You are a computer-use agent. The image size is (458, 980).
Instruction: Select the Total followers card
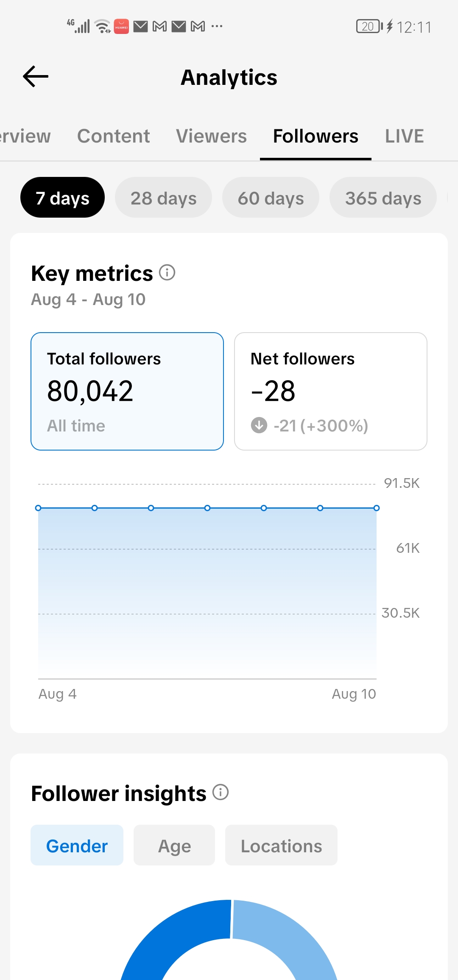127,391
